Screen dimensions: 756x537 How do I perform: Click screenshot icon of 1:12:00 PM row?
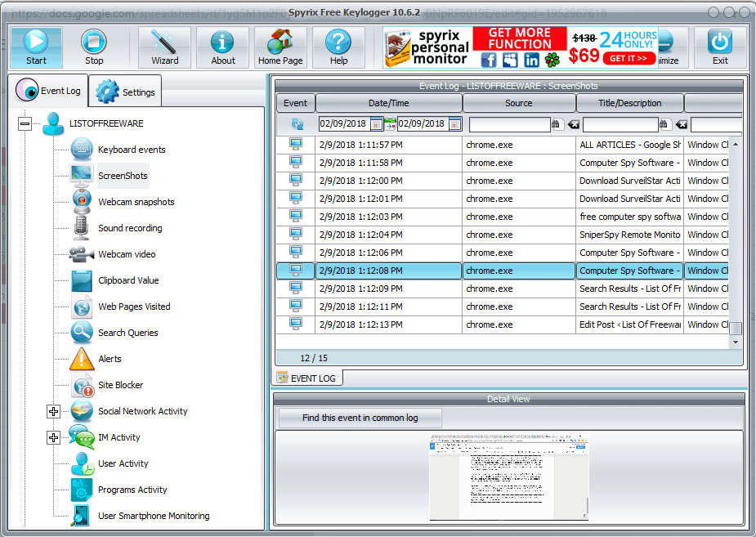coord(296,181)
